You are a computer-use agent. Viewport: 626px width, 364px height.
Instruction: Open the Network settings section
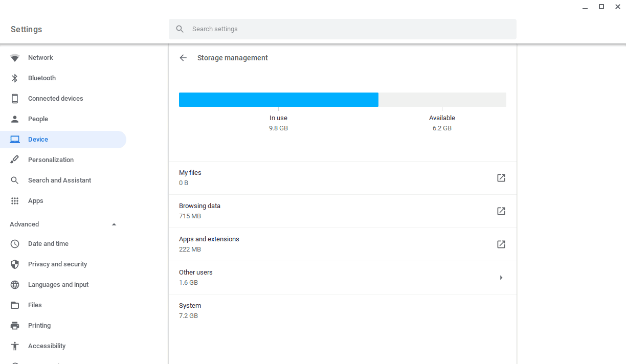pyautogui.click(x=40, y=58)
